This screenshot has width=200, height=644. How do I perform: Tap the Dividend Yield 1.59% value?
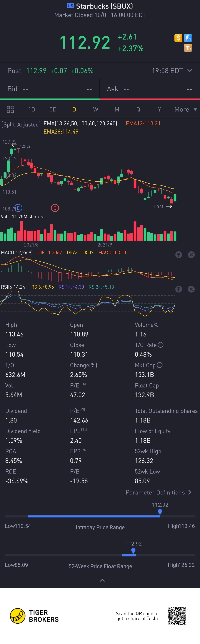pyautogui.click(x=14, y=441)
